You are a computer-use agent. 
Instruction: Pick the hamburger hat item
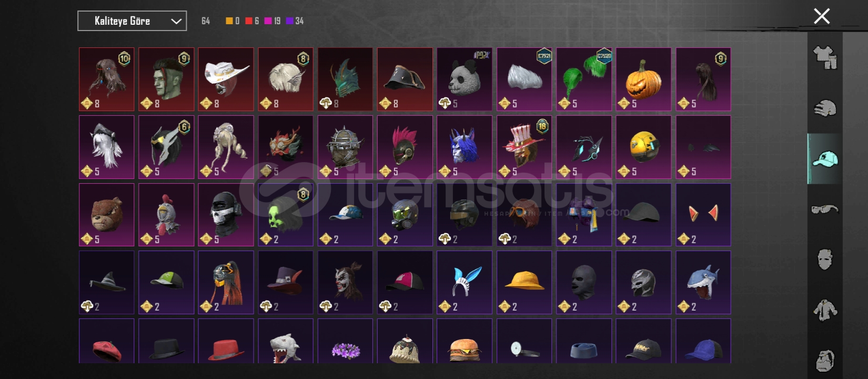coord(465,341)
